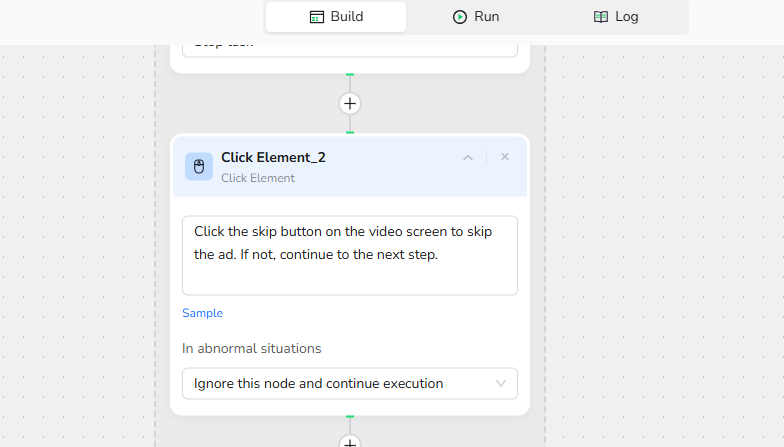
Task: Open the Sample link under the instruction box
Action: 202,313
